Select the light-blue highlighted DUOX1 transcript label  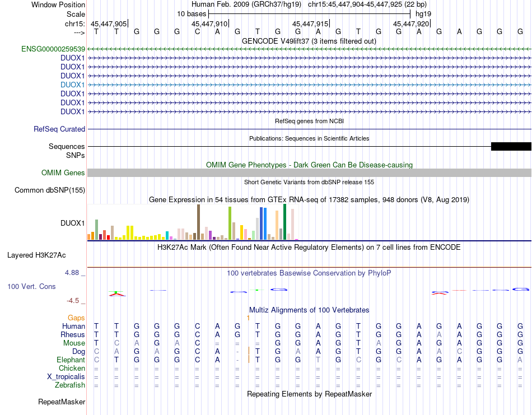73,85
